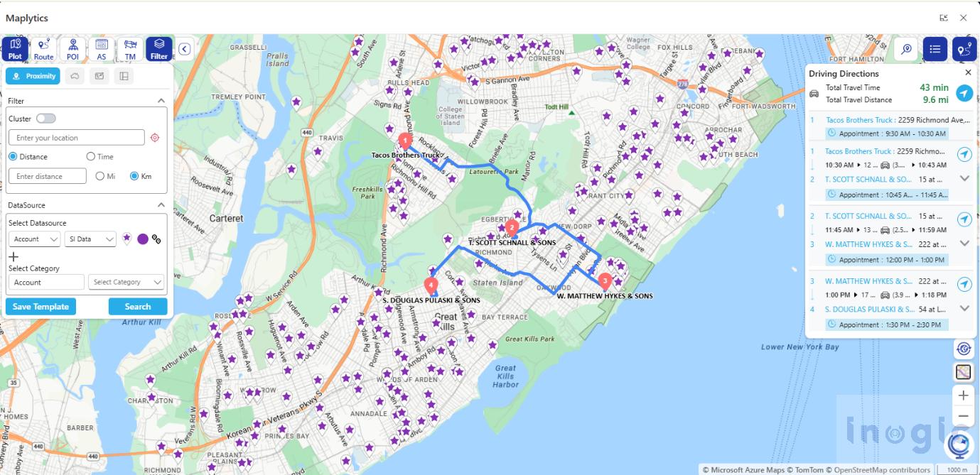The height and width of the screenshot is (475, 980).
Task: Click the 43 min travel time value
Action: tap(934, 87)
